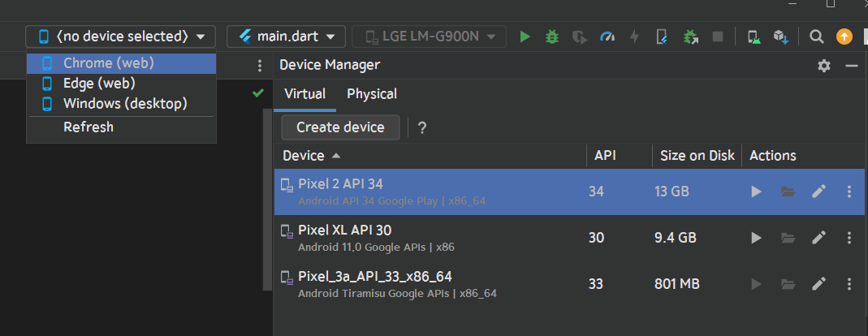Select the Pixel_3a_API_33_x86_64 row
The image size is (868, 336).
[x=569, y=285]
